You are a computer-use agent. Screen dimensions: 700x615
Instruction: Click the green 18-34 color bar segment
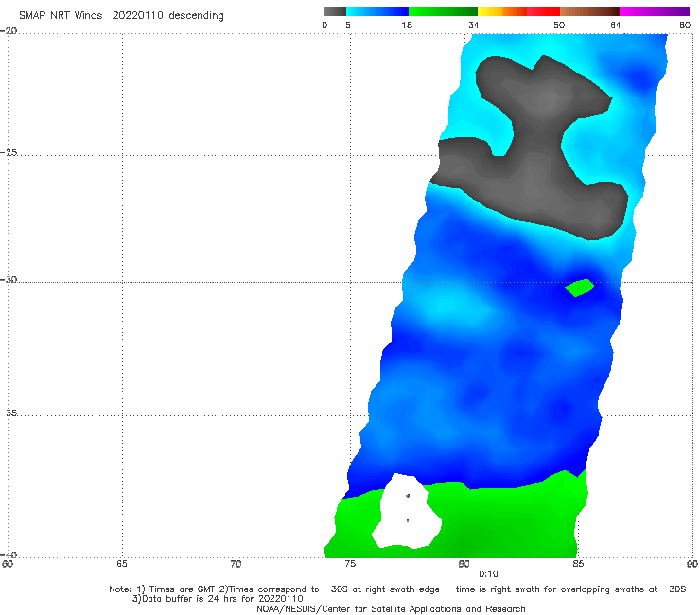tap(443, 11)
